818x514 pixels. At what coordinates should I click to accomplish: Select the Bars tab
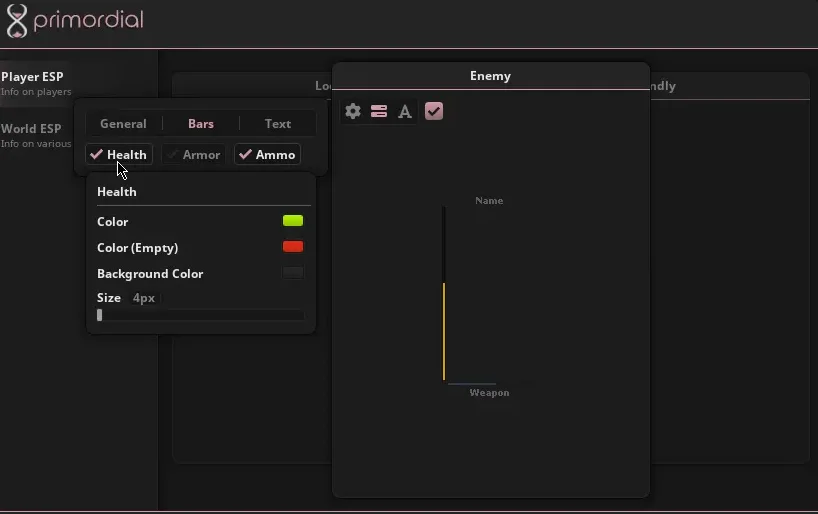(201, 124)
